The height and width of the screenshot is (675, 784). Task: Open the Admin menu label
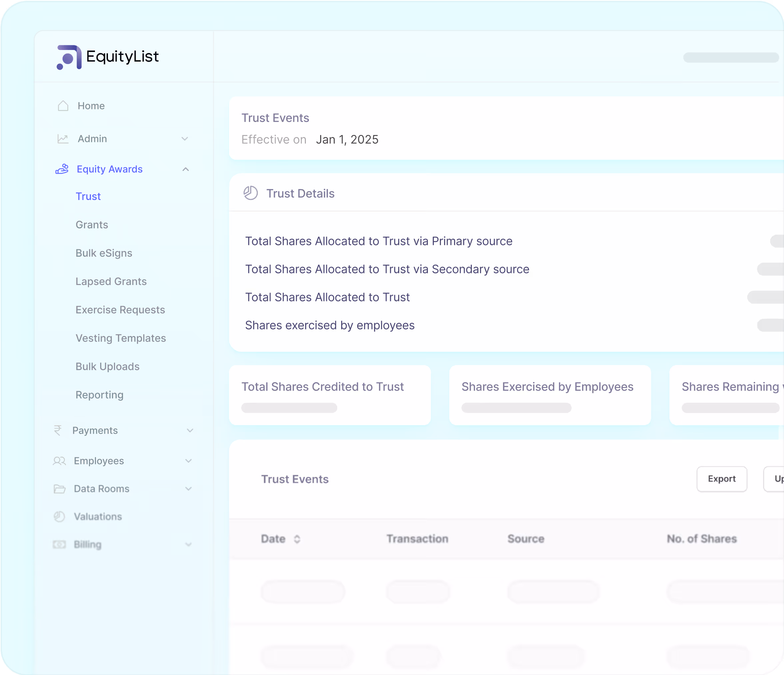[x=92, y=139]
